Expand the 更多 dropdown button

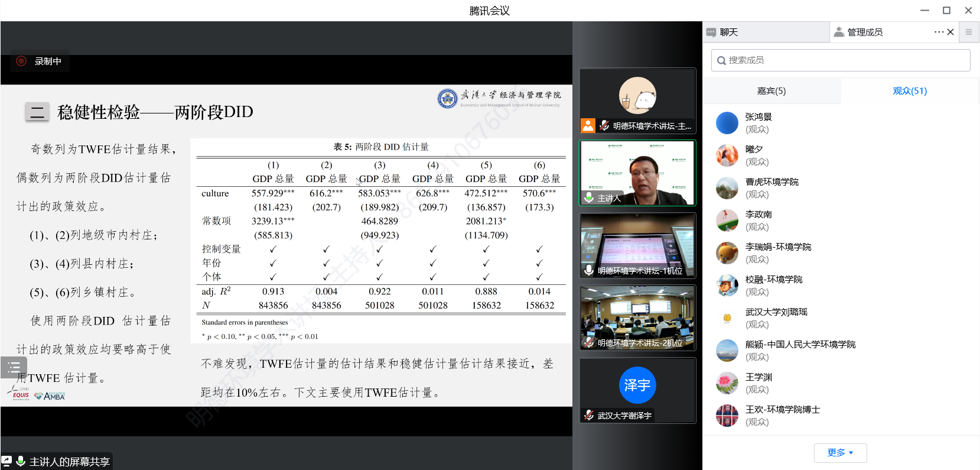point(840,453)
